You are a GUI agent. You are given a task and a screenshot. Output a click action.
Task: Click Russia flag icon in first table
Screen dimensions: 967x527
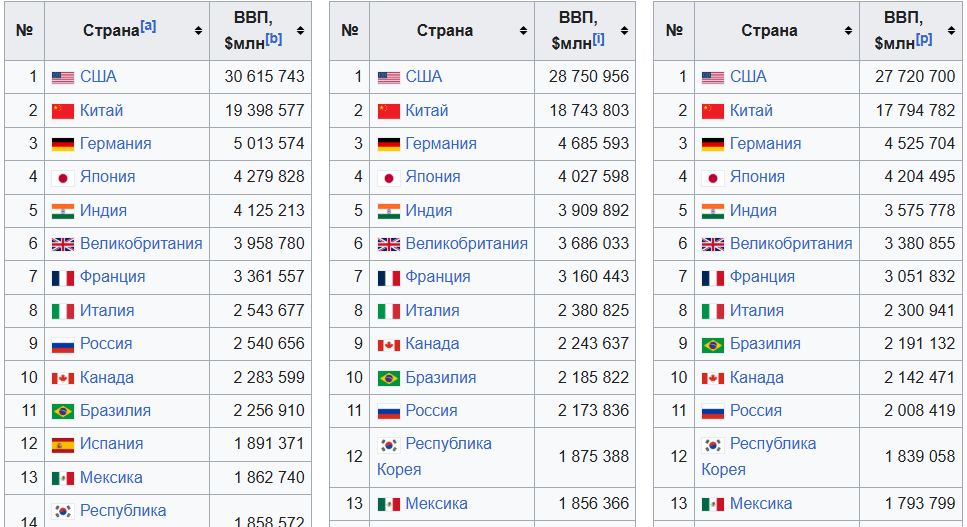pyautogui.click(x=63, y=345)
